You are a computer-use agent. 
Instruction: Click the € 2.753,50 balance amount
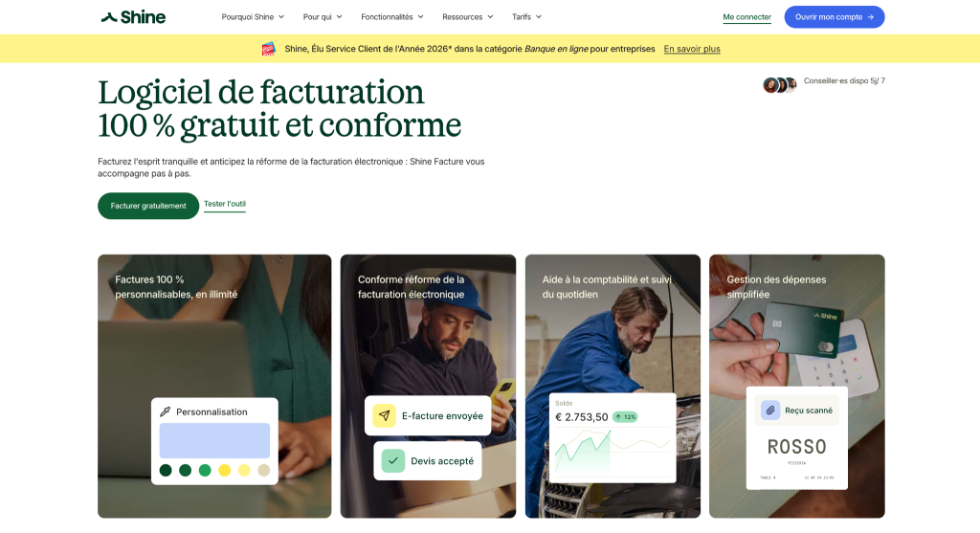click(581, 417)
